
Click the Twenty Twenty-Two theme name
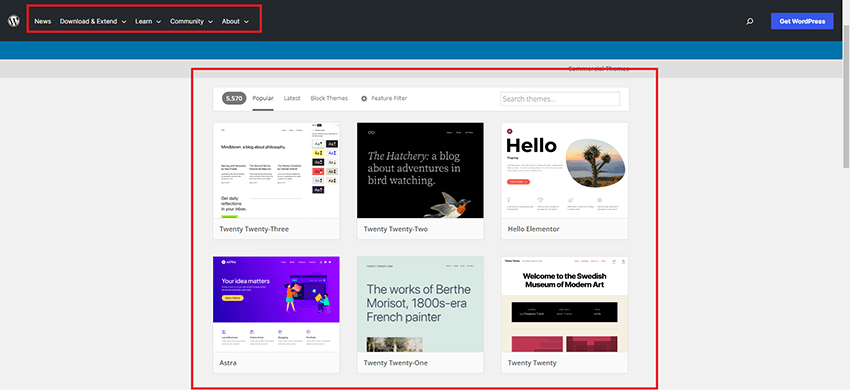pos(396,229)
